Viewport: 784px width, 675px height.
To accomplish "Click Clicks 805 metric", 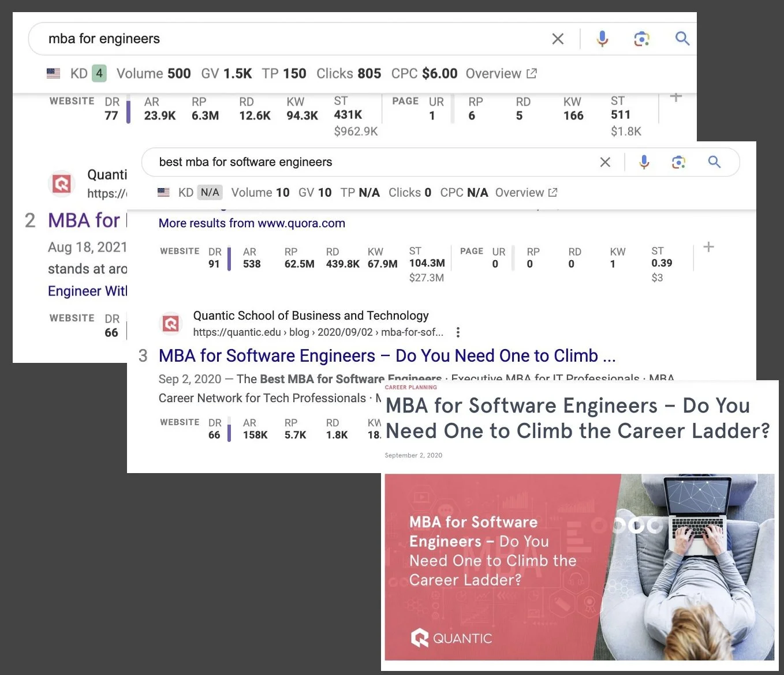I will coord(349,73).
